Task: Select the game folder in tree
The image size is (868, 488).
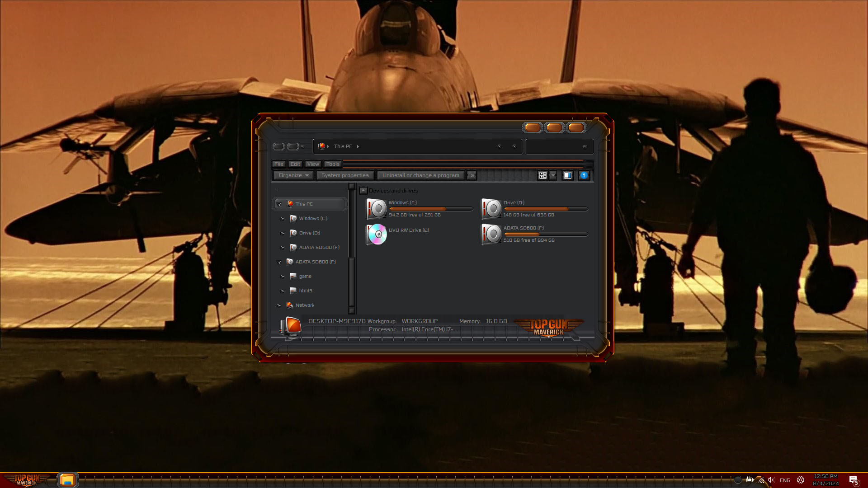Action: pyautogui.click(x=305, y=276)
